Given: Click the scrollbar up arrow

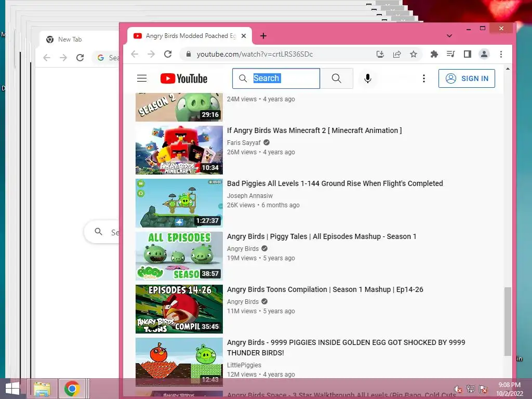Looking at the screenshot, I should pyautogui.click(x=508, y=69).
